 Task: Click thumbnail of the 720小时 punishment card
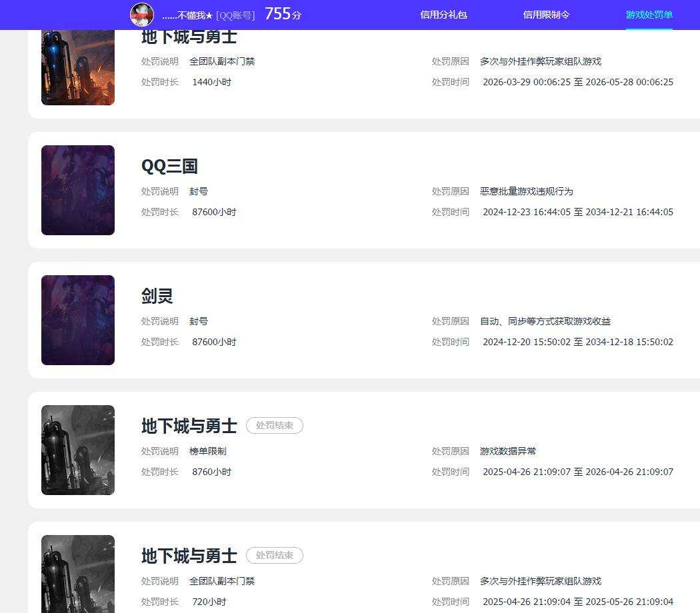(x=78, y=574)
